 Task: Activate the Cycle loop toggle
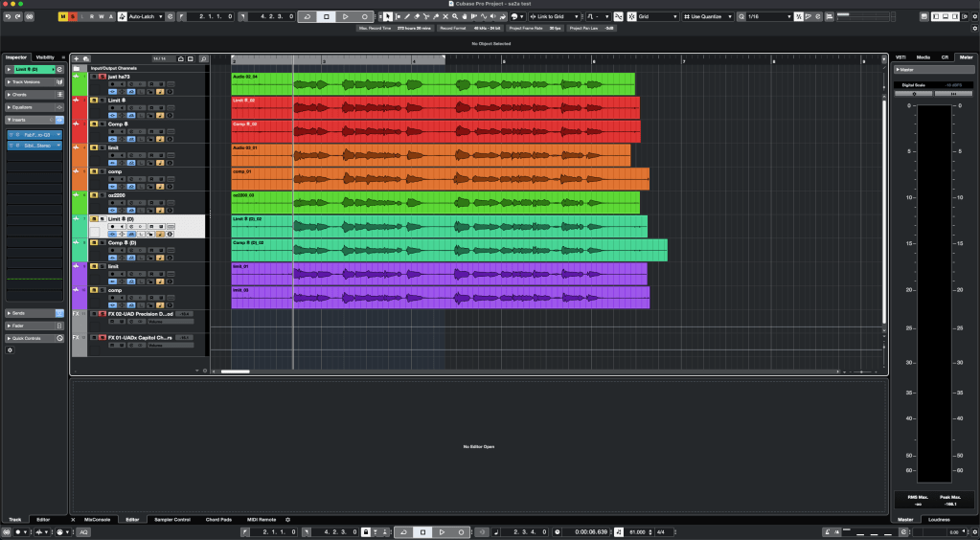point(307,16)
